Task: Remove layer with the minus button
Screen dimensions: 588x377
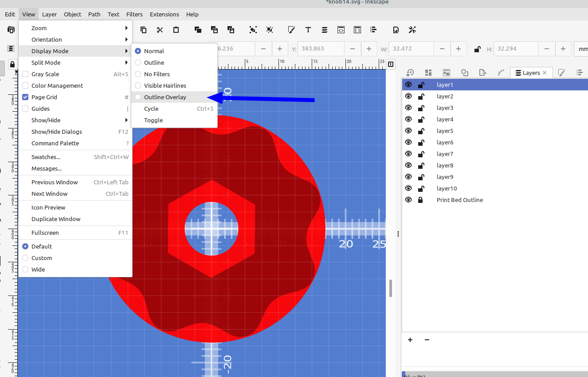Action: [427, 340]
